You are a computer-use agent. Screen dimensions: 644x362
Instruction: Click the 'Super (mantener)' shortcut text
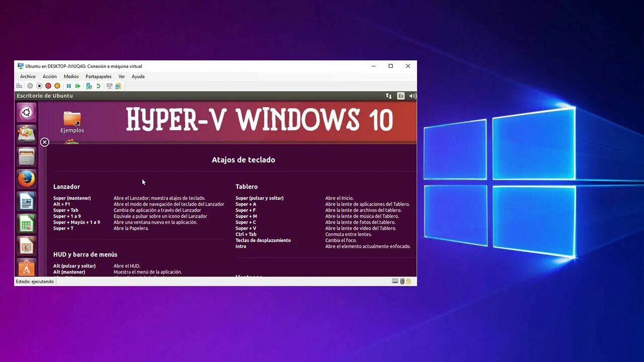[72, 198]
